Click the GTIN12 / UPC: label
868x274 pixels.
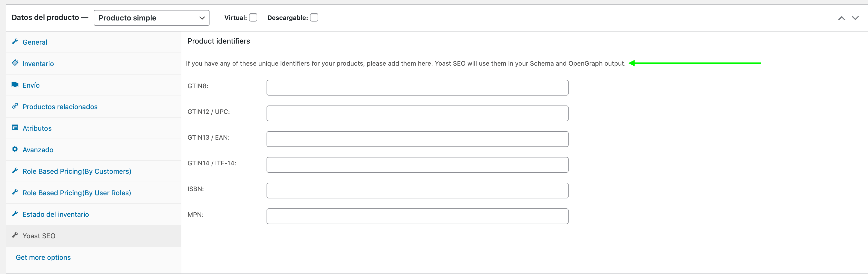coord(208,112)
